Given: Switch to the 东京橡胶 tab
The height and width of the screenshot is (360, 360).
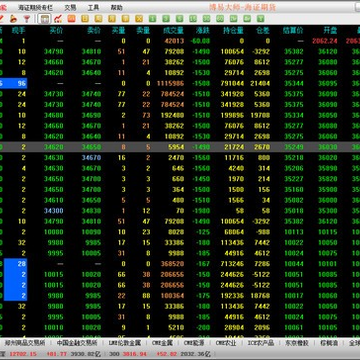Looking at the screenshot, I should point(297,343).
